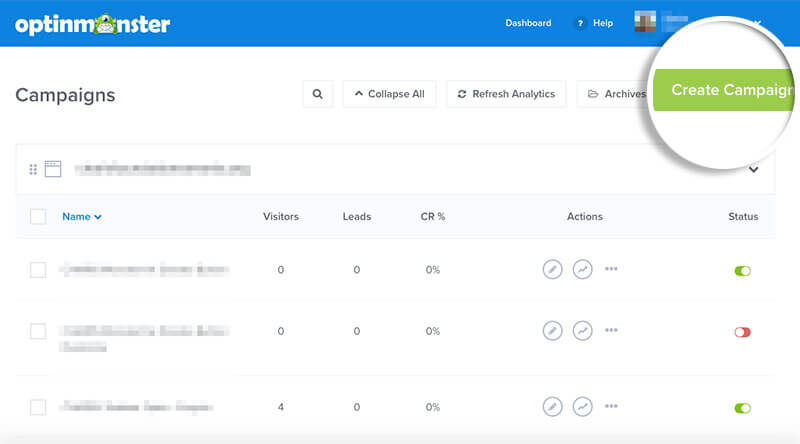Image resolution: width=800 pixels, height=444 pixels.
Task: Click the Visitors column header
Action: coord(281,216)
